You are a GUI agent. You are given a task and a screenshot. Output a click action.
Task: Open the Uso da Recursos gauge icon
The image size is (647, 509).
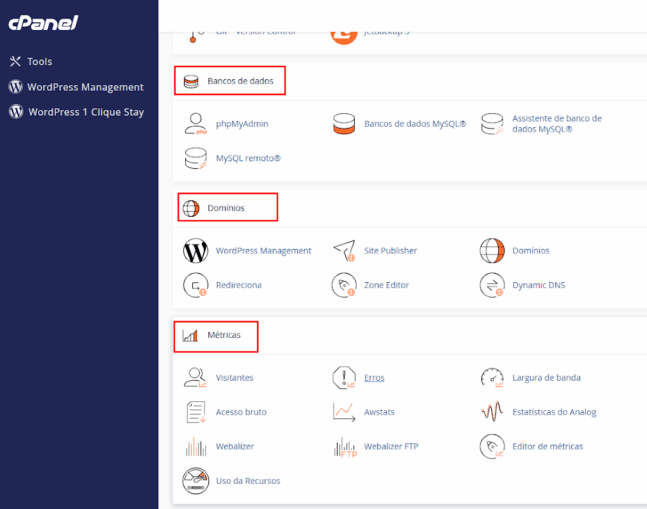point(196,480)
